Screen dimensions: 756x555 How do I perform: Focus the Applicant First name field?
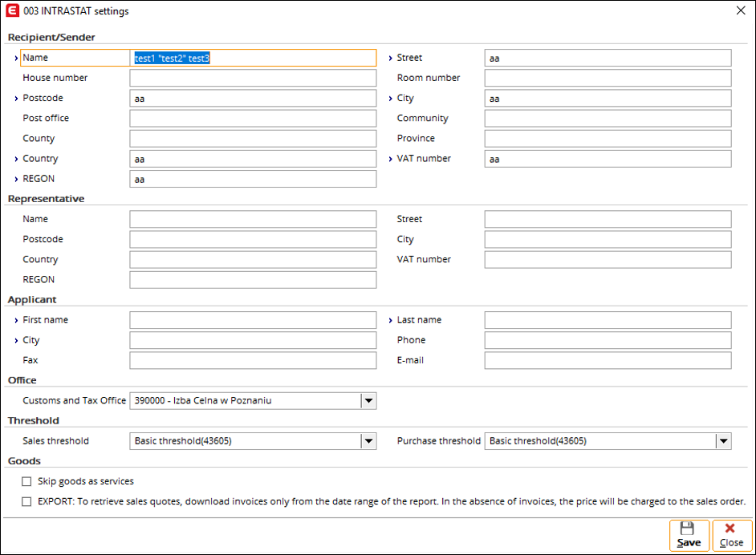[x=253, y=320]
